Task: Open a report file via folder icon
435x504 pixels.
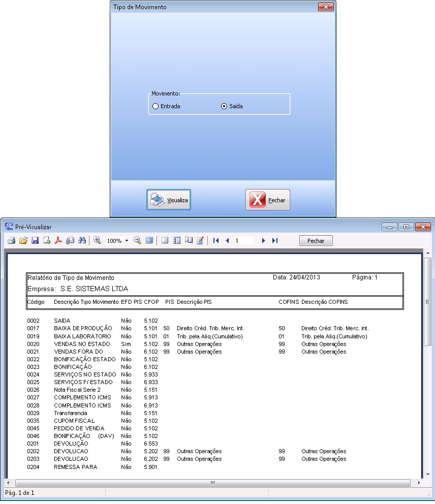Action: coord(23,241)
